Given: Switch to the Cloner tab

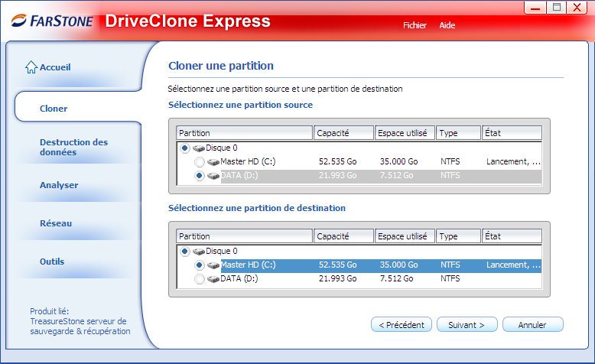Looking at the screenshot, I should pos(54,109).
